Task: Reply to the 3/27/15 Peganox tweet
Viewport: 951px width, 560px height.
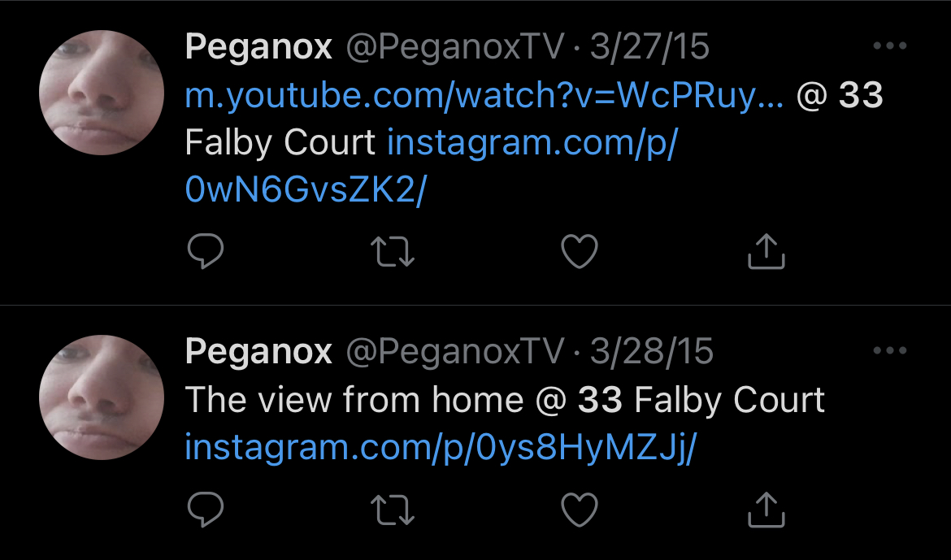Action: tap(206, 251)
